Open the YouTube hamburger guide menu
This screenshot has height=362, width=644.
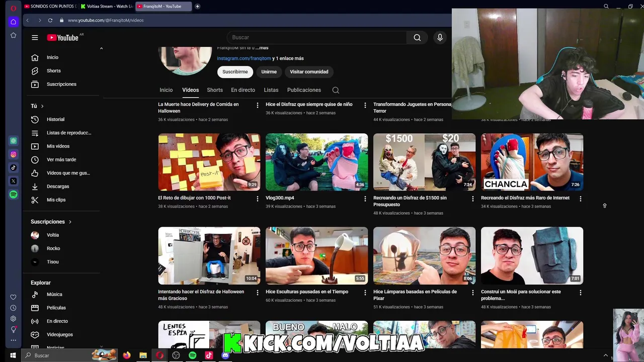(x=35, y=37)
